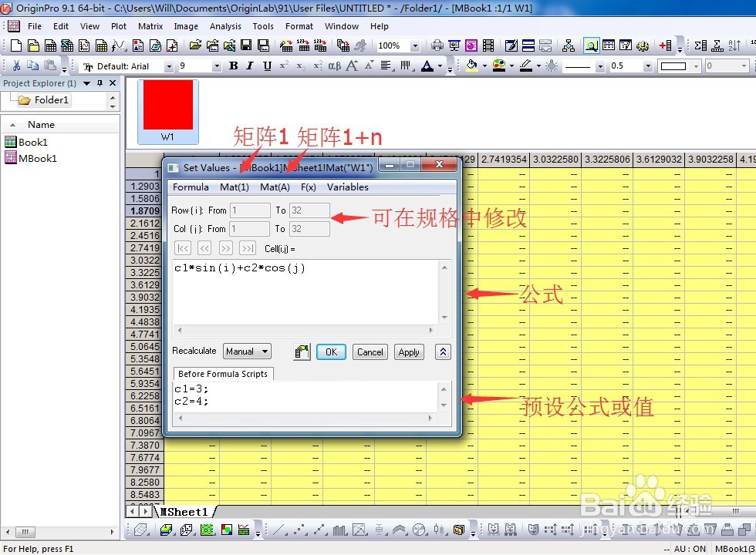The width and height of the screenshot is (756, 555).
Task: Open the line width 0.5 dropdown
Action: pos(648,66)
